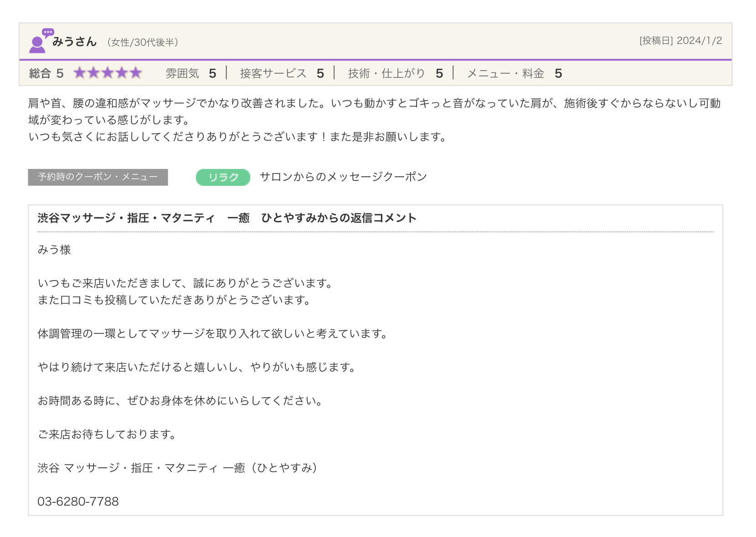Click the review sentence starting 肩や首、腰の違和感
The image size is (756, 537).
tap(374, 112)
